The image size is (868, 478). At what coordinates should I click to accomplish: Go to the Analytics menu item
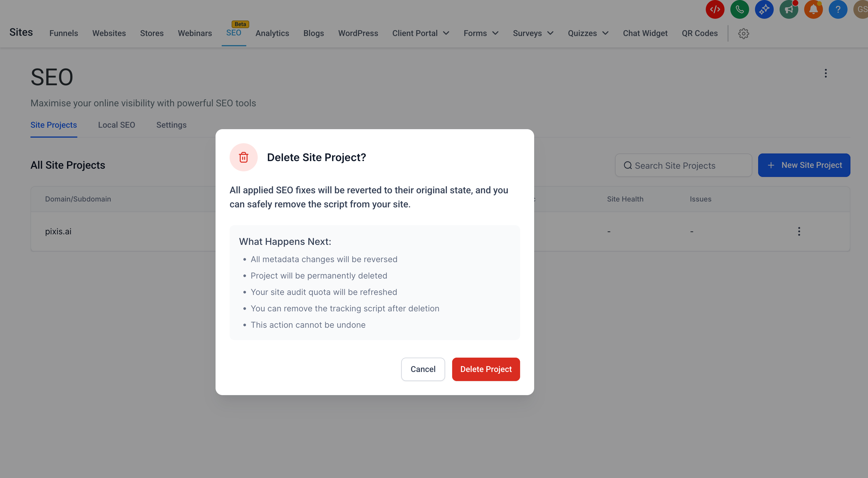point(272,33)
